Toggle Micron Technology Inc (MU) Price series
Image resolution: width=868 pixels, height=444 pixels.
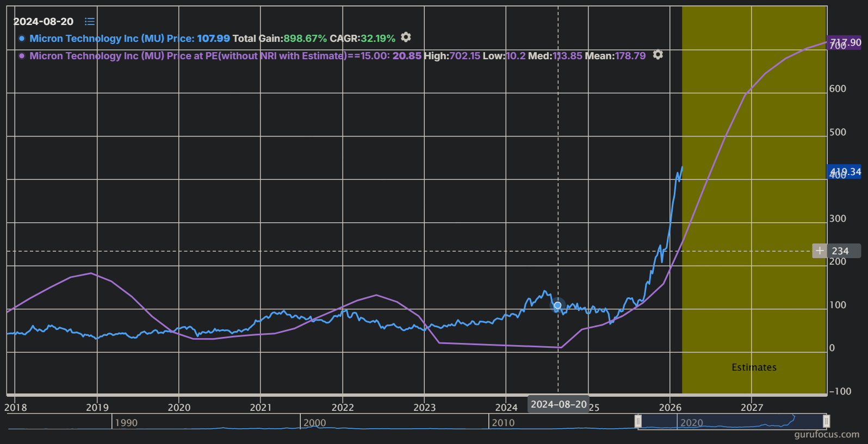click(111, 39)
